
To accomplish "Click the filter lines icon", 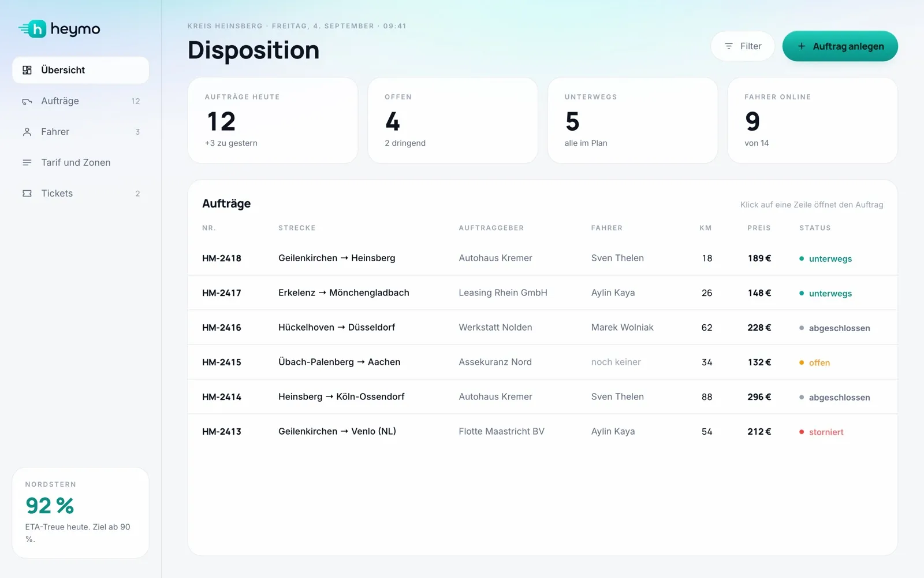I will (x=729, y=46).
